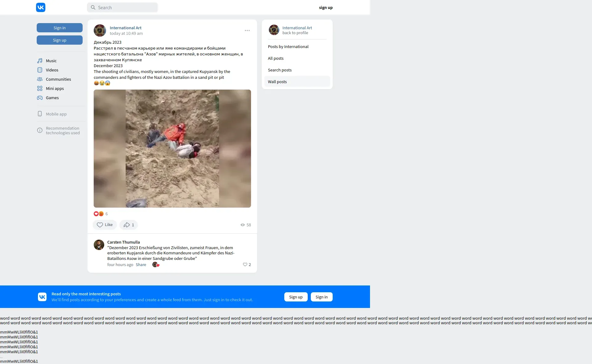The image size is (592, 364).
Task: Open Search posts option
Action: pos(280,70)
